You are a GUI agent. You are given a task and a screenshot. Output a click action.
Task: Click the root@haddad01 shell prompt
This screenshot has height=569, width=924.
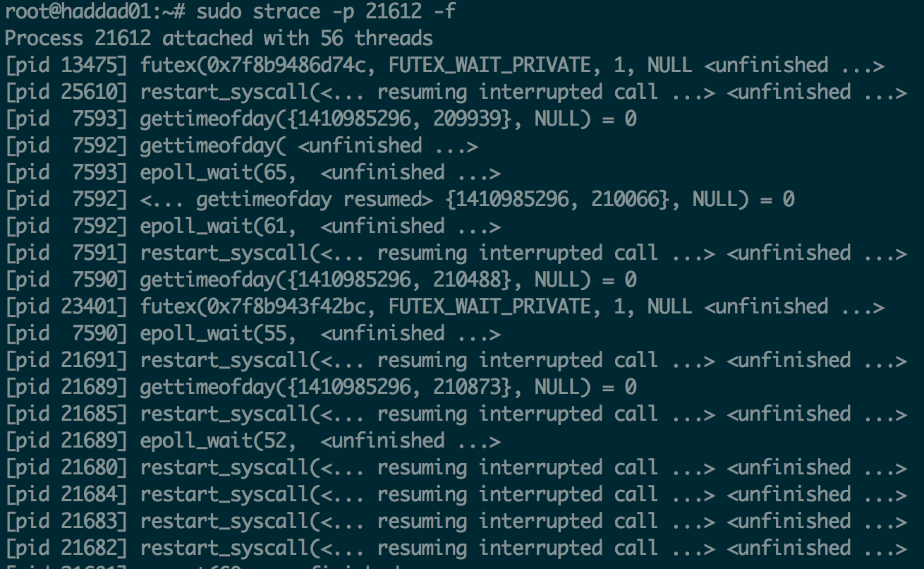pyautogui.click(x=95, y=11)
